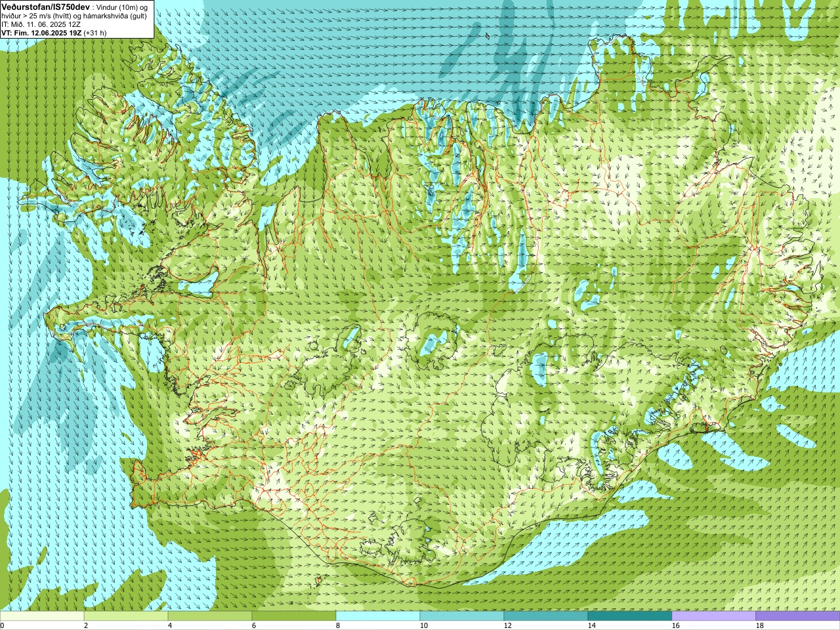Image resolution: width=840 pixels, height=630 pixels.
Task: Select the 4–6 m/s green legend swatch
Action: [210, 616]
